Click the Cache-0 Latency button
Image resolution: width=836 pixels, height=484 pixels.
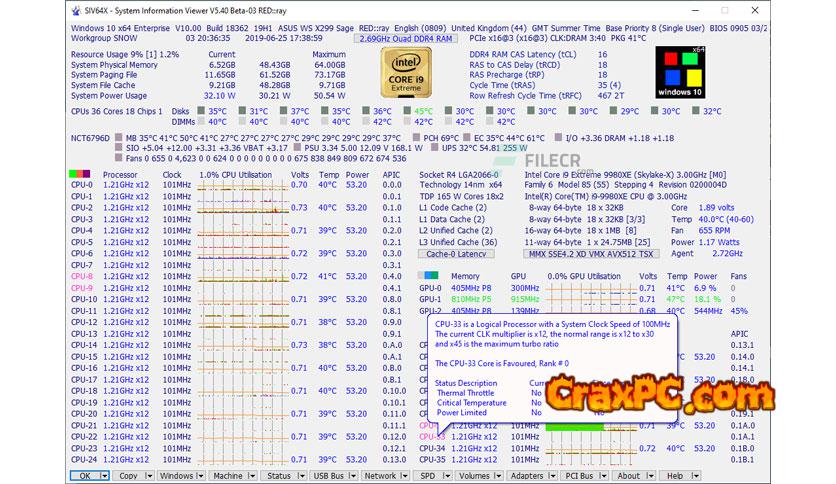[x=455, y=253]
